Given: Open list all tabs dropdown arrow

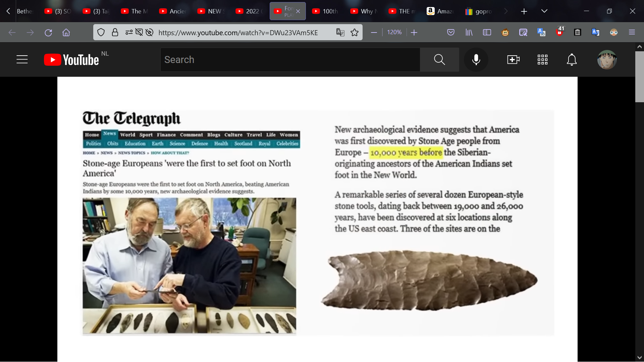Looking at the screenshot, I should [544, 11].
